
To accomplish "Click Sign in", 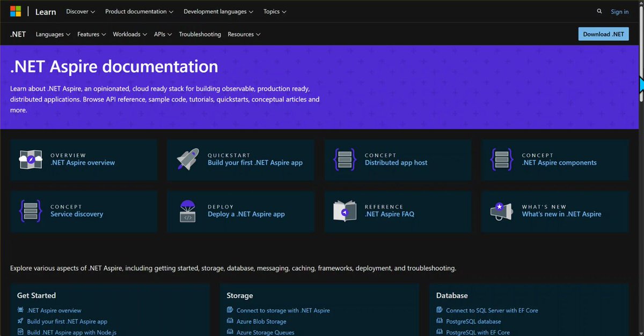I will [x=619, y=12].
